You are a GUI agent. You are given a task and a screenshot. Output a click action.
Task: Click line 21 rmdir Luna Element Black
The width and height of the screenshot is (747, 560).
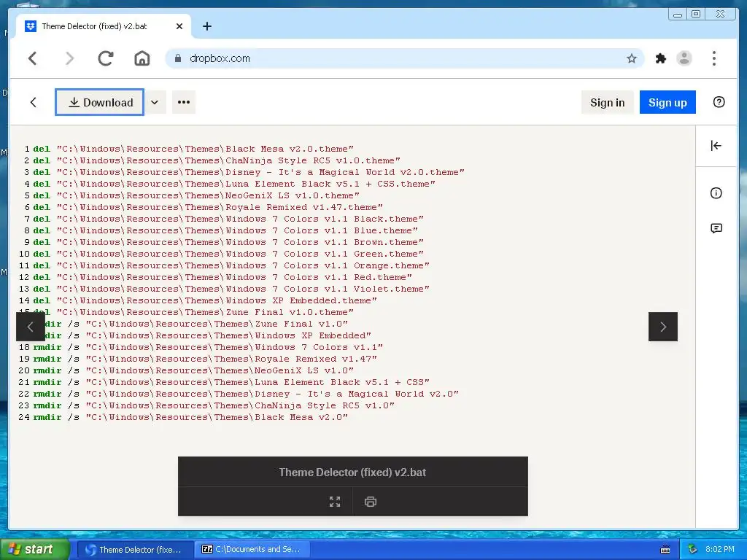click(231, 382)
